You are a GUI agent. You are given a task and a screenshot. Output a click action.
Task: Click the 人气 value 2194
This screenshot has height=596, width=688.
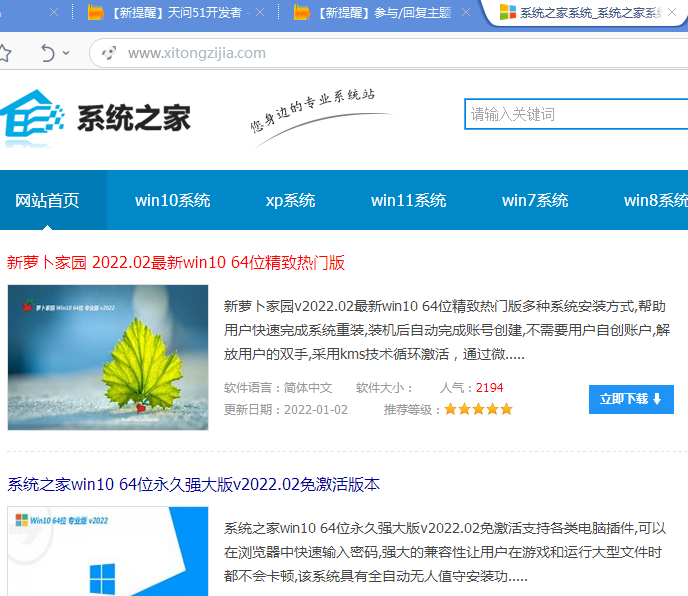click(490, 388)
